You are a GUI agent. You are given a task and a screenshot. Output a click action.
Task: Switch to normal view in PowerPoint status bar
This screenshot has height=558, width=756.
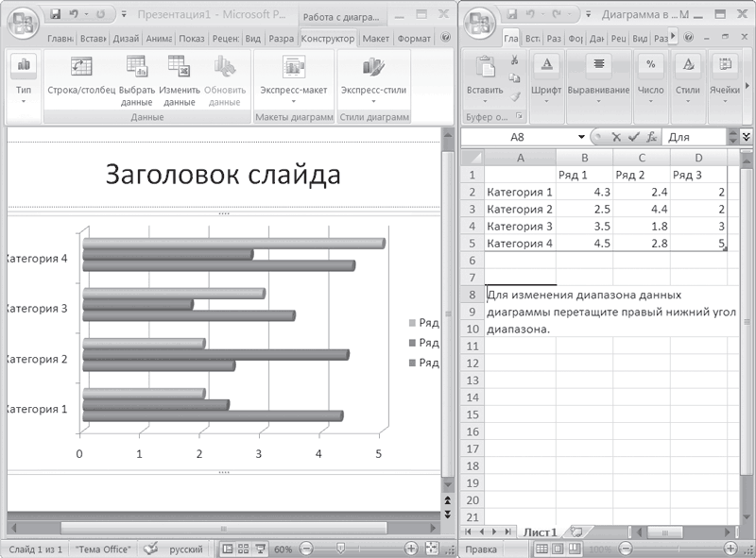228,548
